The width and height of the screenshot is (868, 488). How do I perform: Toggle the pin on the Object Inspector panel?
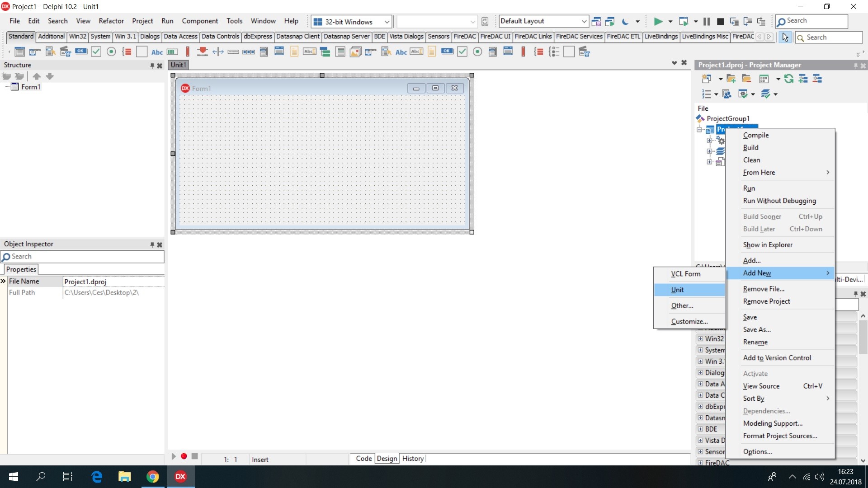click(152, 245)
